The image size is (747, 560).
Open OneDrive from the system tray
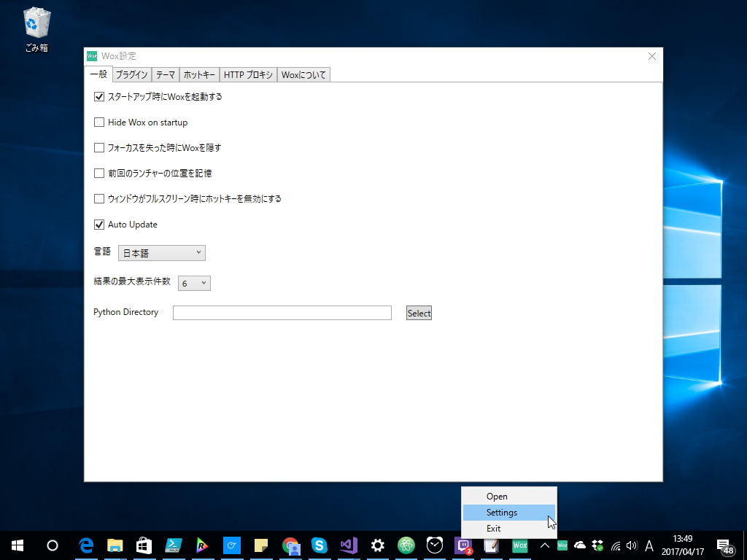(x=579, y=545)
